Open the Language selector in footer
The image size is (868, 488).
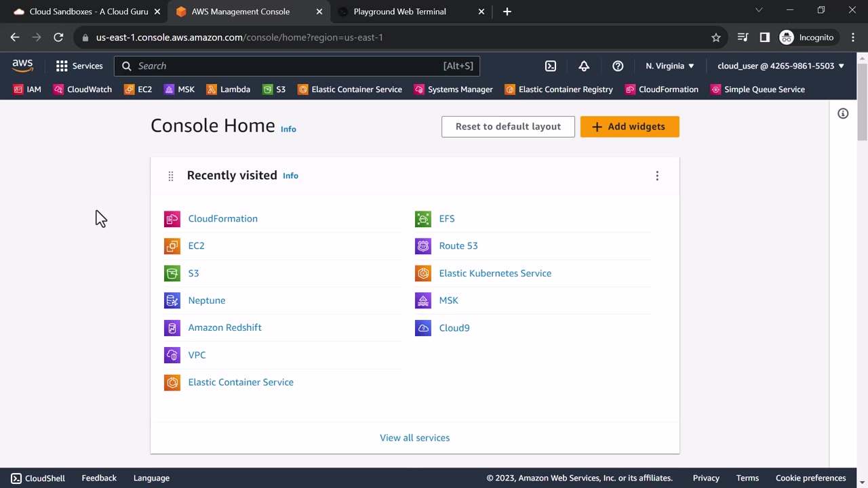tap(151, 478)
